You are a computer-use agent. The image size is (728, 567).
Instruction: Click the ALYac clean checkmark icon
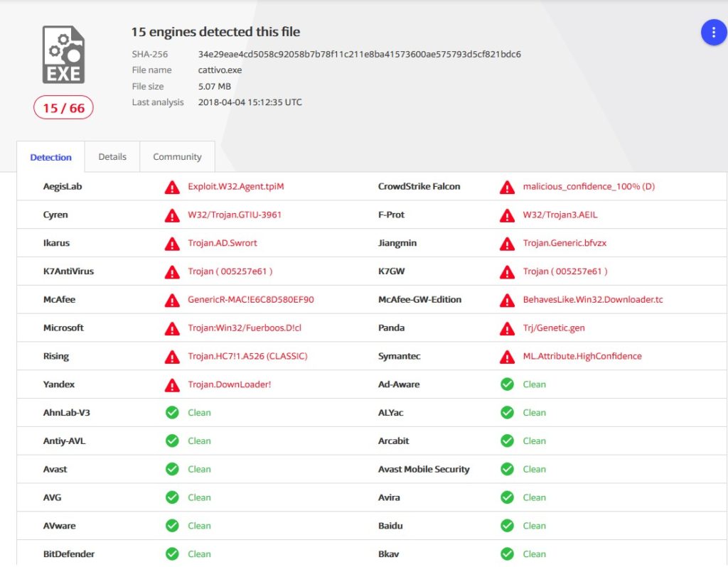(x=507, y=413)
